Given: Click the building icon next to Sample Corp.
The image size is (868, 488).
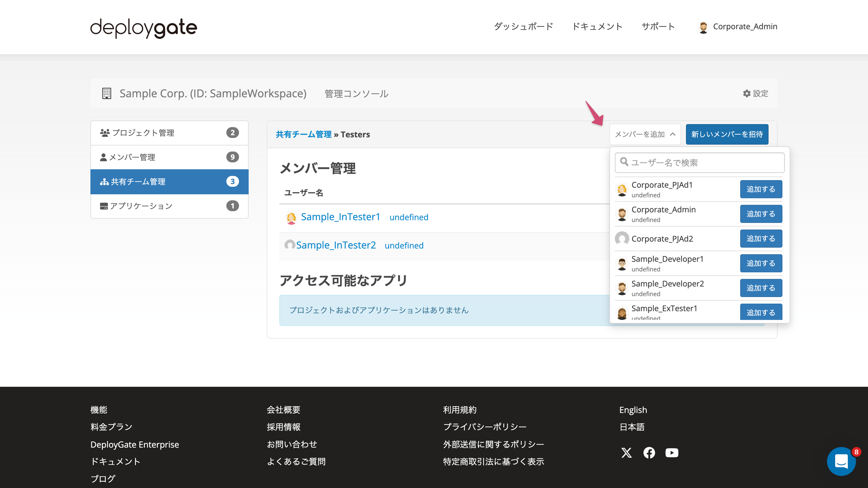Looking at the screenshot, I should click(106, 94).
